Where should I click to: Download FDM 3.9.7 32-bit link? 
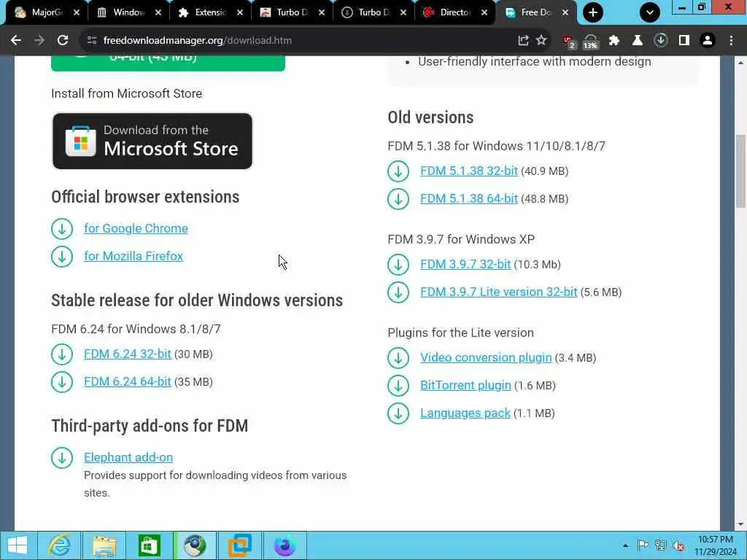click(x=465, y=264)
